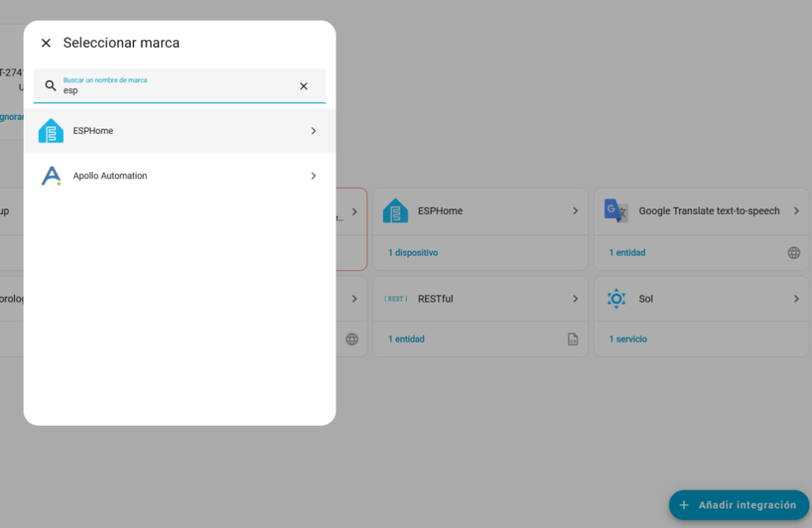
Task: Expand ESPHome chevron in brand list
Action: tap(313, 131)
